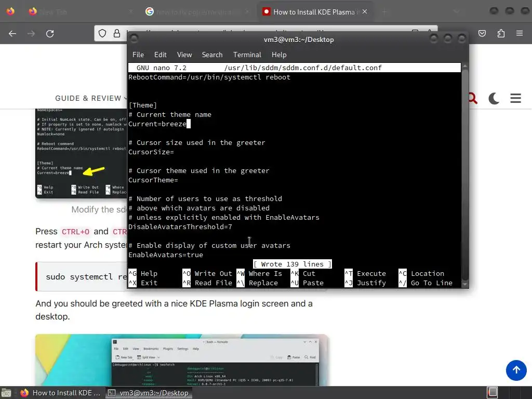Image resolution: width=532 pixels, height=399 pixels.
Task: Click the terminal window menu button in titlebar
Action: (x=134, y=38)
